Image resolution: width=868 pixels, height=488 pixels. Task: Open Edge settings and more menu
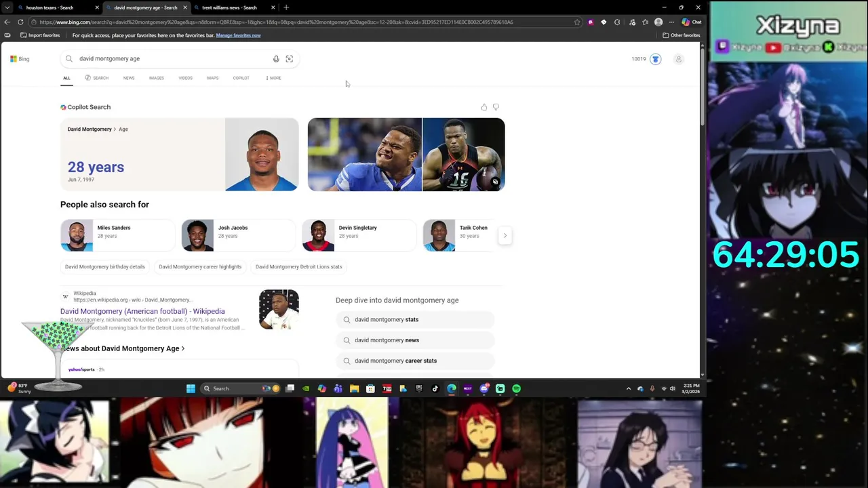(x=672, y=22)
